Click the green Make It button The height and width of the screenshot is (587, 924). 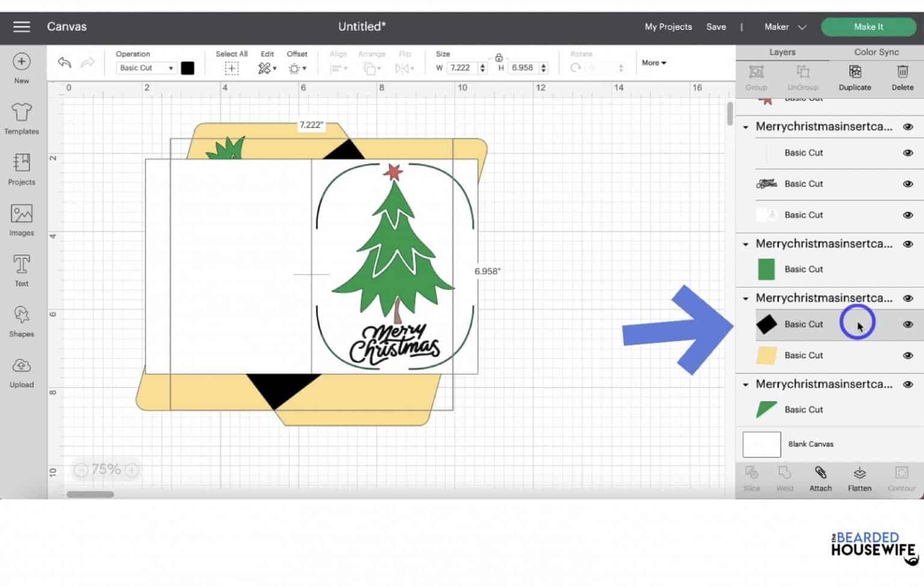pyautogui.click(x=869, y=26)
